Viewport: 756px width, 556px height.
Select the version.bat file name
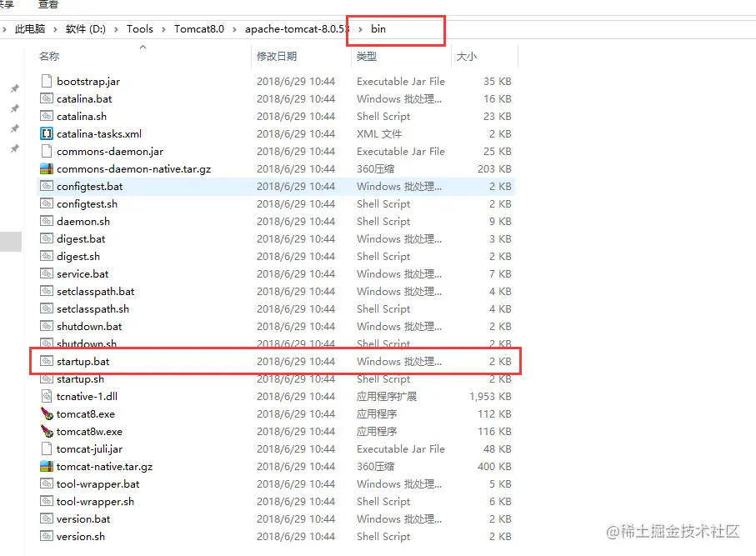click(83, 518)
